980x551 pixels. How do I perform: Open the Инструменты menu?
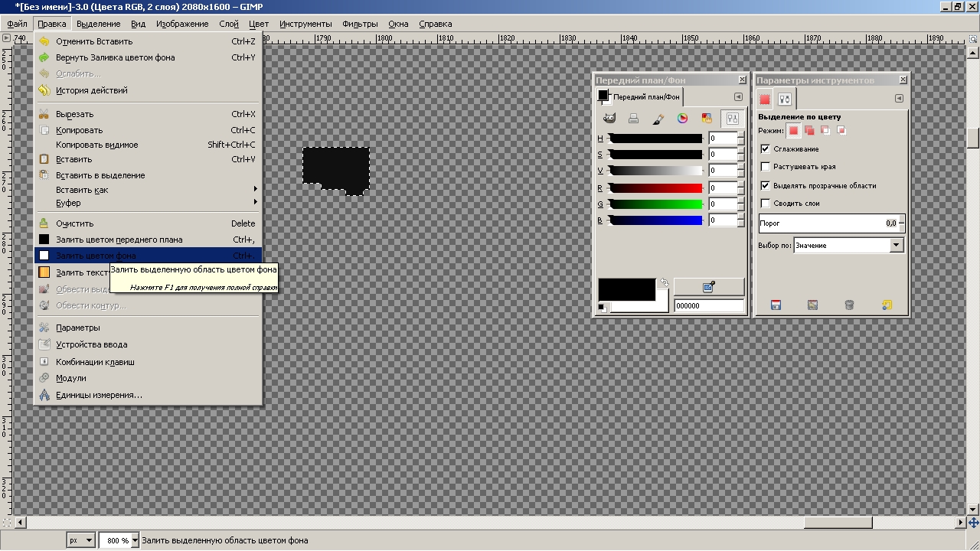point(305,24)
